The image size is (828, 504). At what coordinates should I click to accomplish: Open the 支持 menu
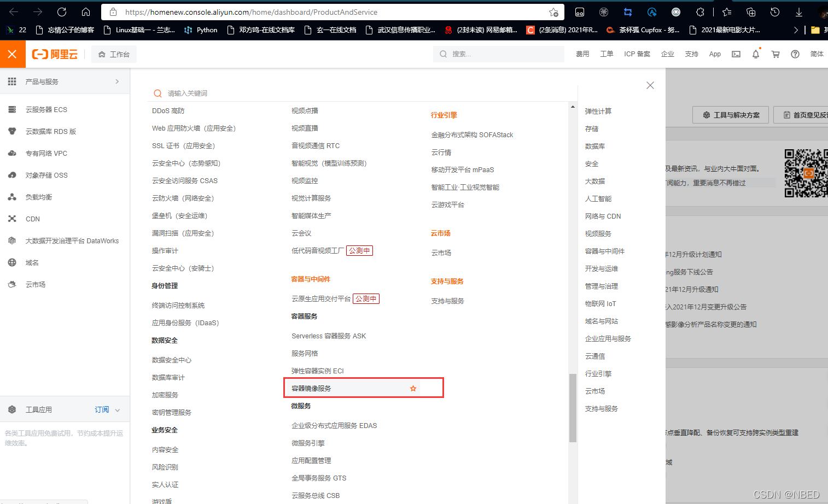tap(691, 54)
